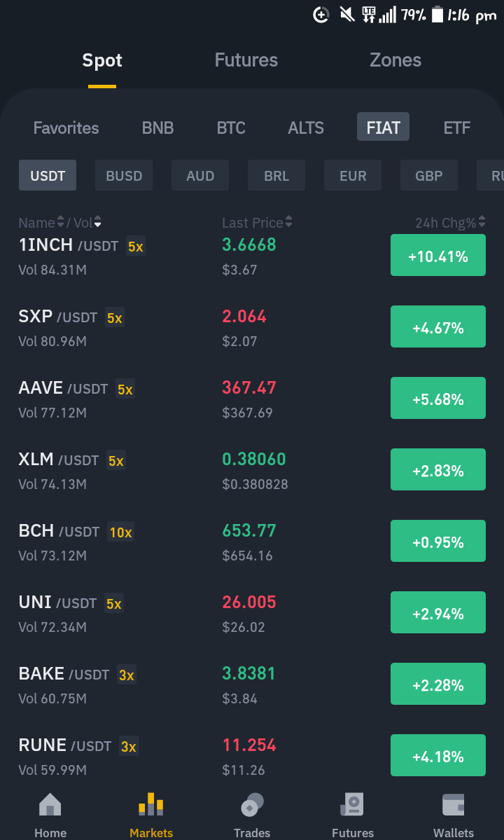Tap the Markets bar chart icon

coord(151,804)
